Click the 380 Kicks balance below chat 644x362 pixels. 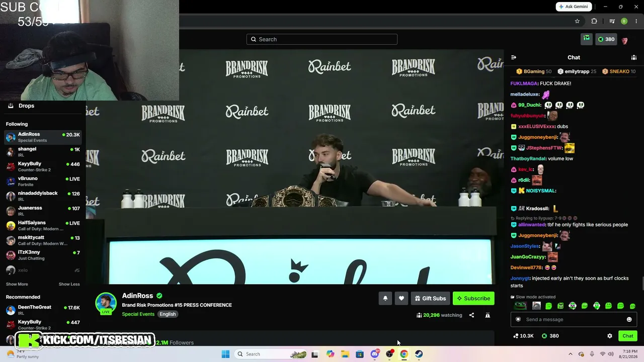click(x=550, y=336)
